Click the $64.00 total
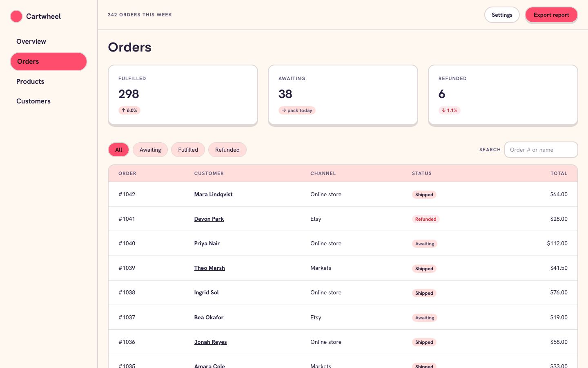The height and width of the screenshot is (368, 588). (559, 194)
